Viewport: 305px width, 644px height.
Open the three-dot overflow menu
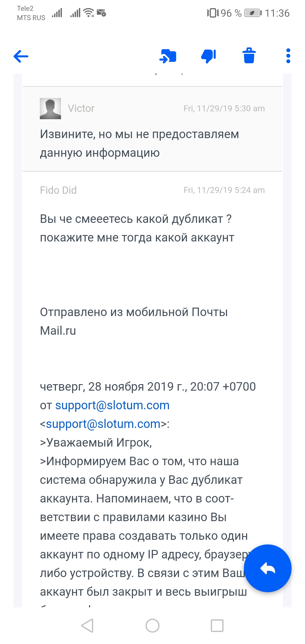click(x=288, y=56)
